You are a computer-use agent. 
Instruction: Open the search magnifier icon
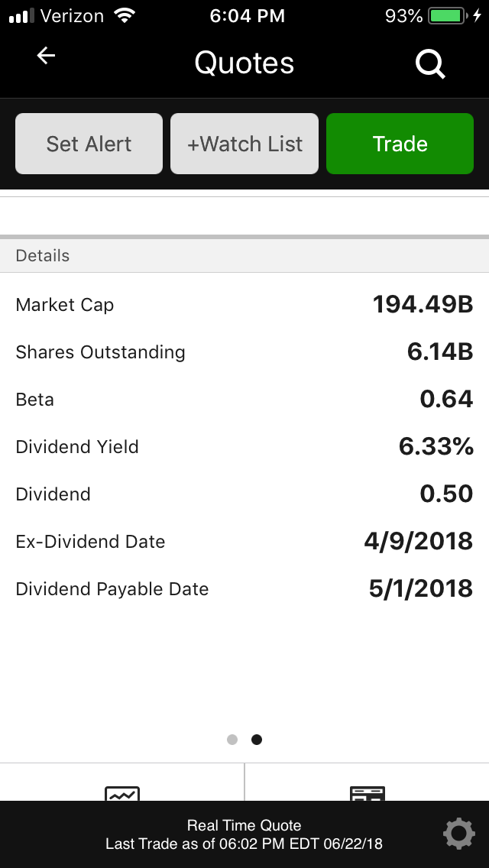coord(430,64)
